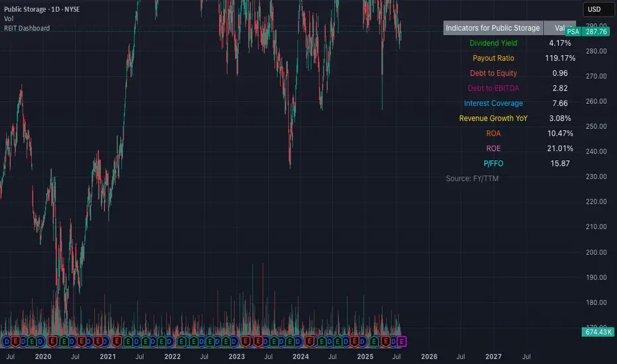Select the REIT Dashboard indicator legend
The width and height of the screenshot is (617, 364).
[26, 28]
